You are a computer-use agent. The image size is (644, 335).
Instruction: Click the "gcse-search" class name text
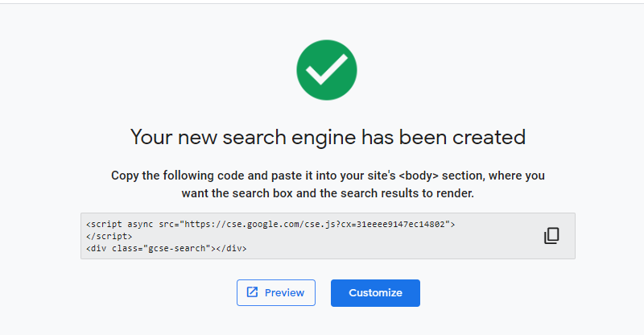pos(179,248)
